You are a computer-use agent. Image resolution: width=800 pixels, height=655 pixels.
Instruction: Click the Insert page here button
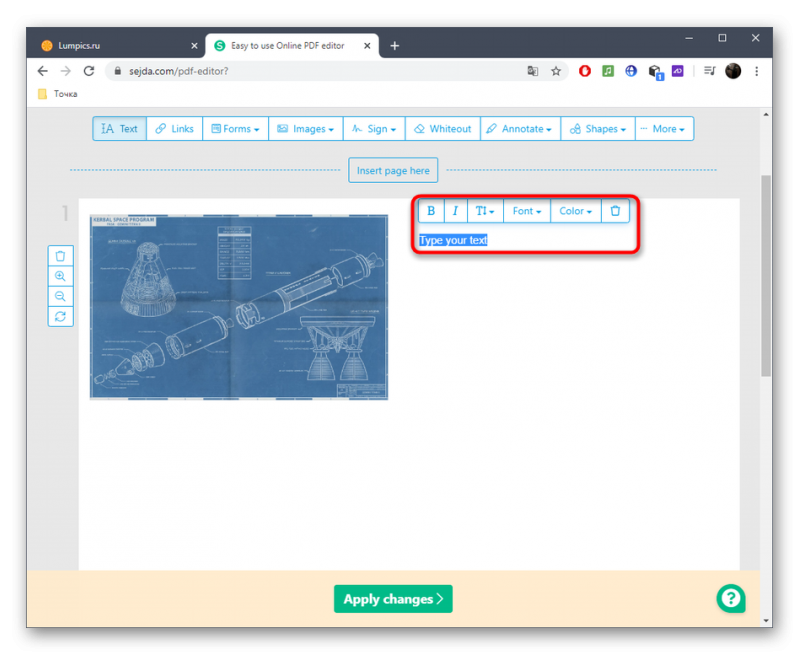393,170
